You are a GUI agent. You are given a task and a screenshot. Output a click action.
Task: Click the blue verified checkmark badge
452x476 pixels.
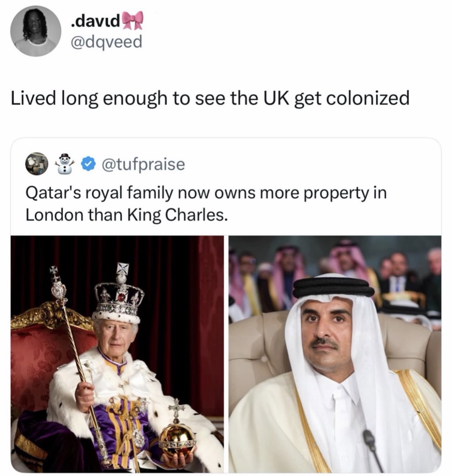(x=88, y=164)
